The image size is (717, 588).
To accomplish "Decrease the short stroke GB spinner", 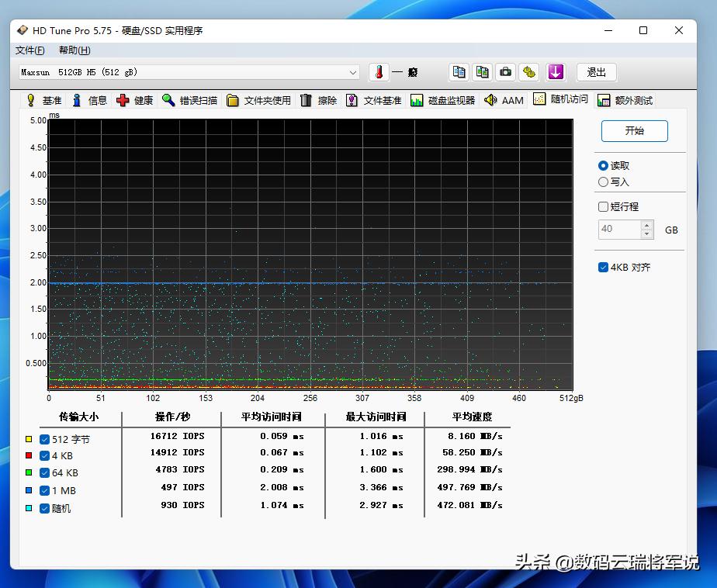I will pos(646,233).
